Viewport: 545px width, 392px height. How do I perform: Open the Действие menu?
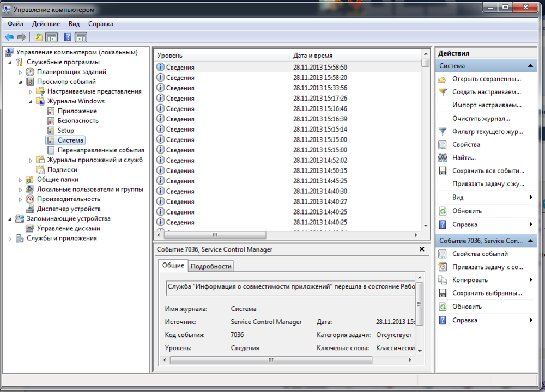(46, 24)
